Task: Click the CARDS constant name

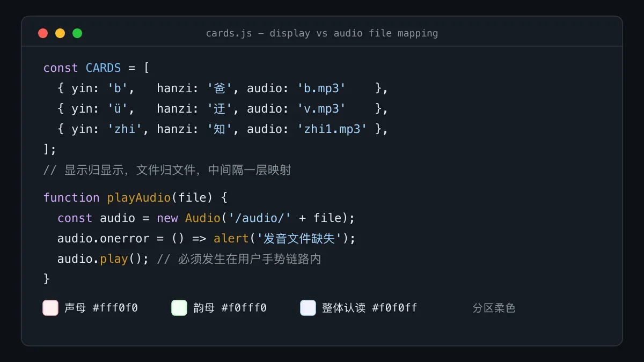Action: 104,68
